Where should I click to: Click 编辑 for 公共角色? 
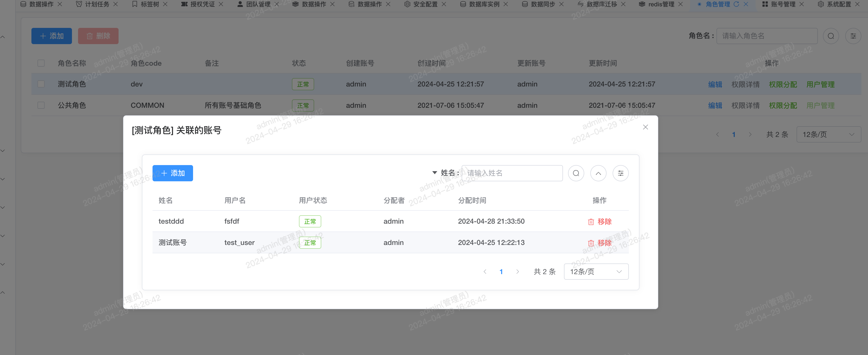(715, 106)
